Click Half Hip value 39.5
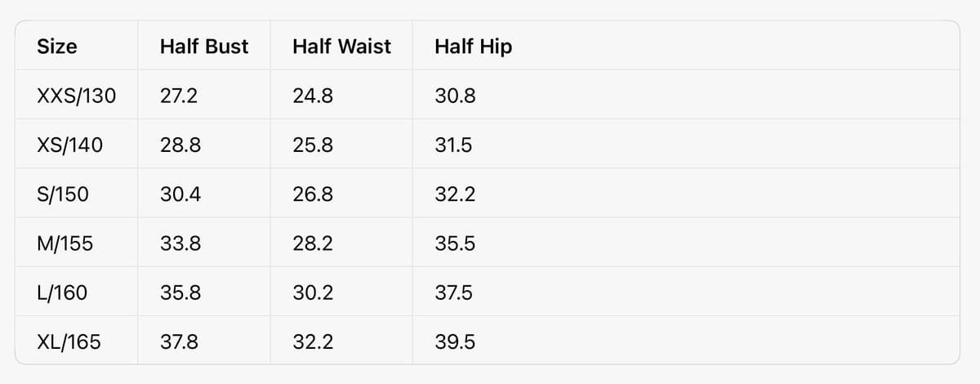This screenshot has height=384, width=980. click(x=455, y=342)
